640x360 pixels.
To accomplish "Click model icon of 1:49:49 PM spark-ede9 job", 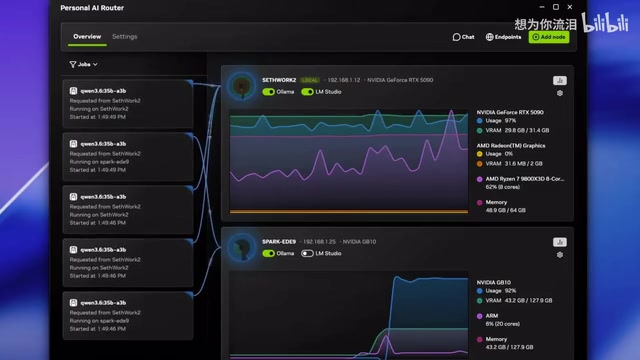I will 73,144.
